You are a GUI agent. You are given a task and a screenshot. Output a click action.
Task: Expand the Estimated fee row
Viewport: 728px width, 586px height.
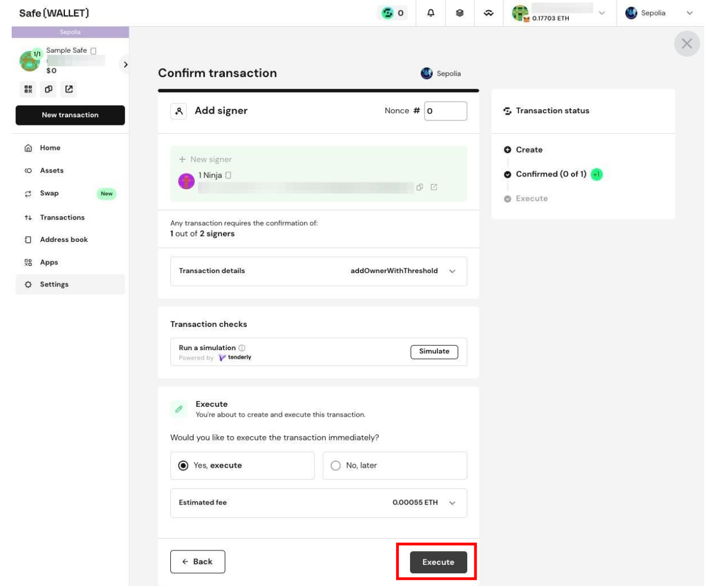318,503
